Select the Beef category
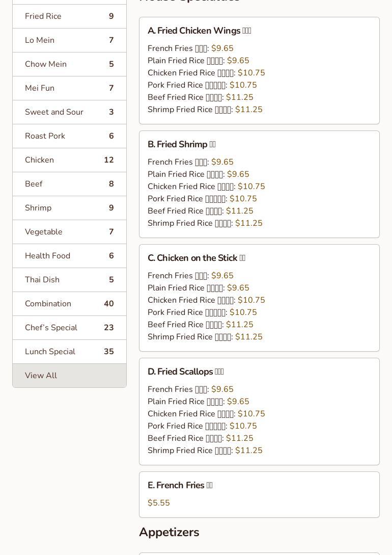Viewport: 392px width, 555px height. tap(69, 184)
